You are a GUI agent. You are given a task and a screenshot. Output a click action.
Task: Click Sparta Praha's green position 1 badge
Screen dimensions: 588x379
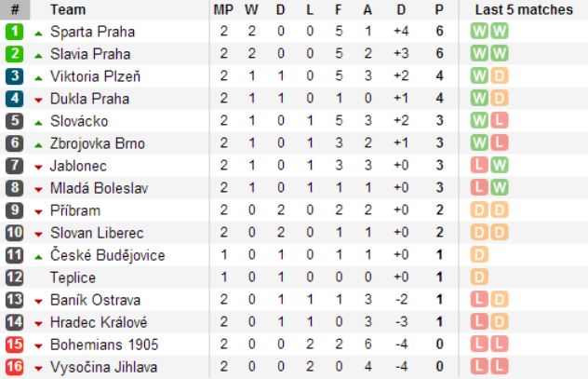(x=14, y=32)
